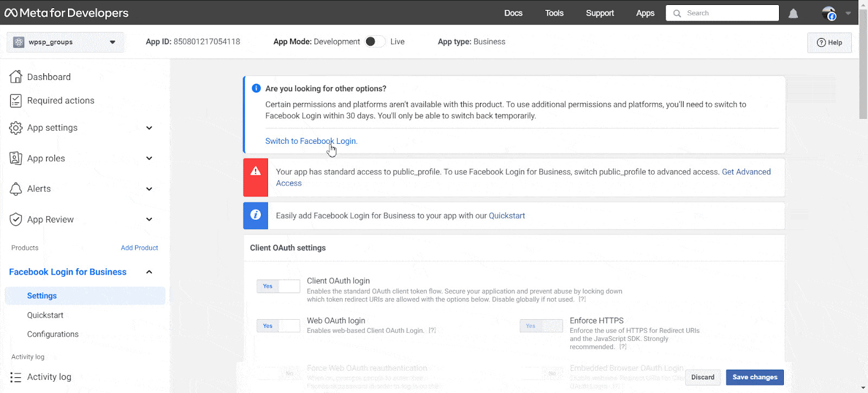The image size is (868, 393).
Task: Open Dashboard in the sidebar
Action: [49, 77]
